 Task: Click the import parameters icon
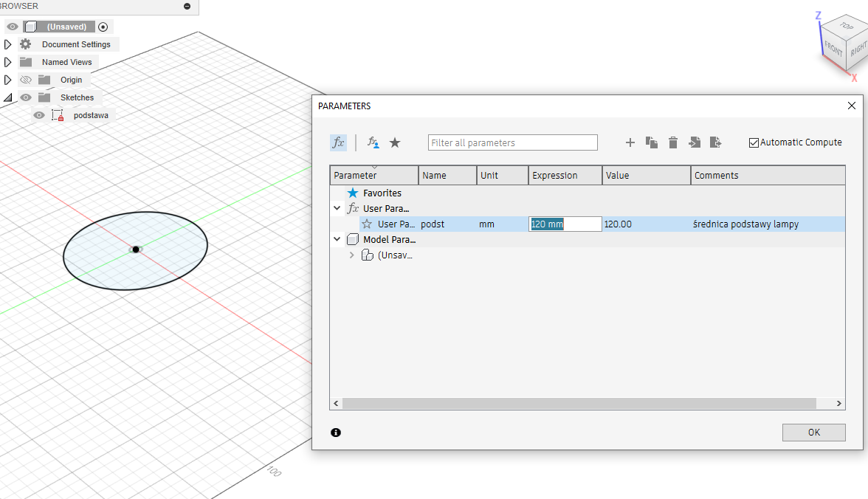coord(694,142)
